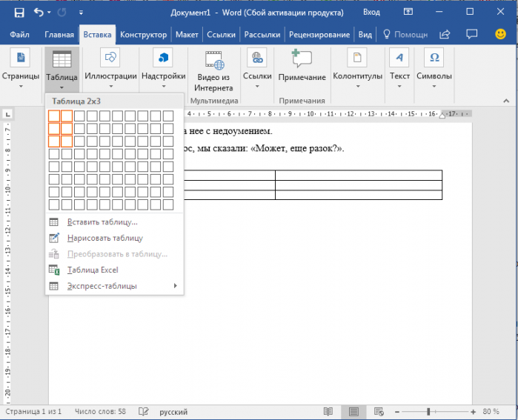The height and width of the screenshot is (420, 518).
Task: Save document with the floppy disk icon
Action: (19, 13)
